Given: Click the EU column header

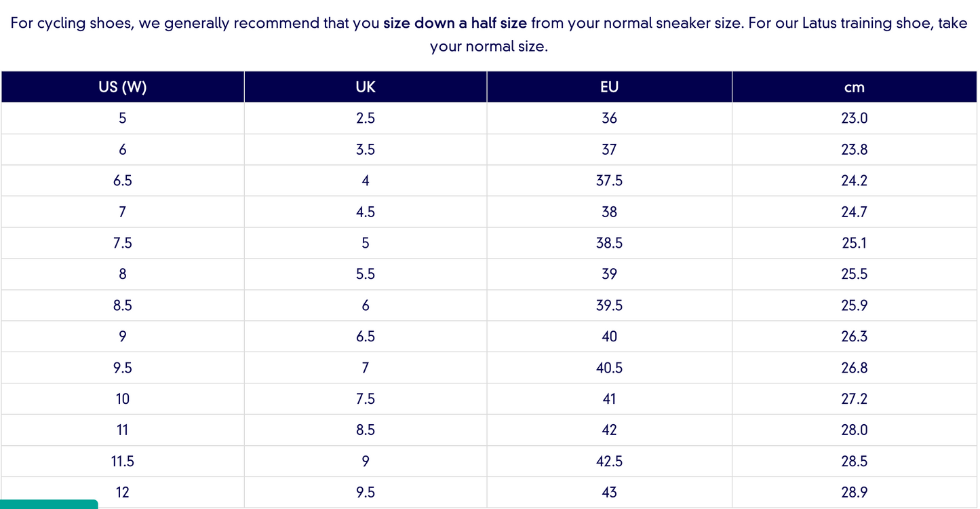Looking at the screenshot, I should 609,87.
